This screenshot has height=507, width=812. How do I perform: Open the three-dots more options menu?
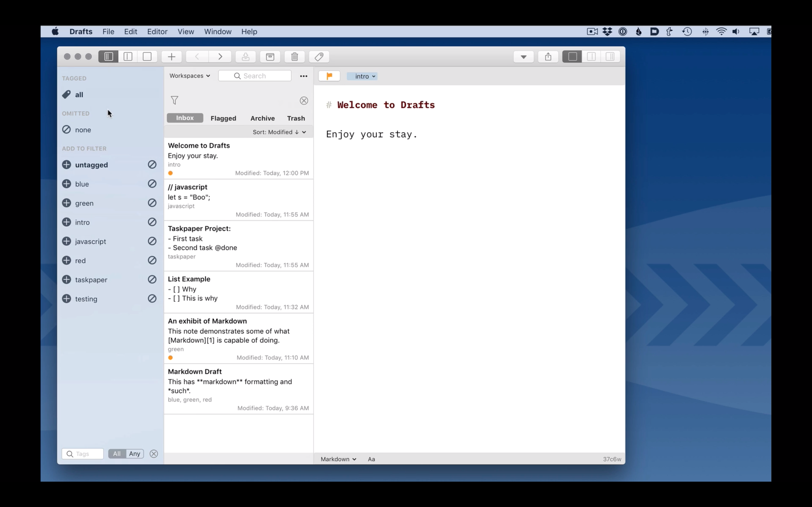[x=303, y=76]
